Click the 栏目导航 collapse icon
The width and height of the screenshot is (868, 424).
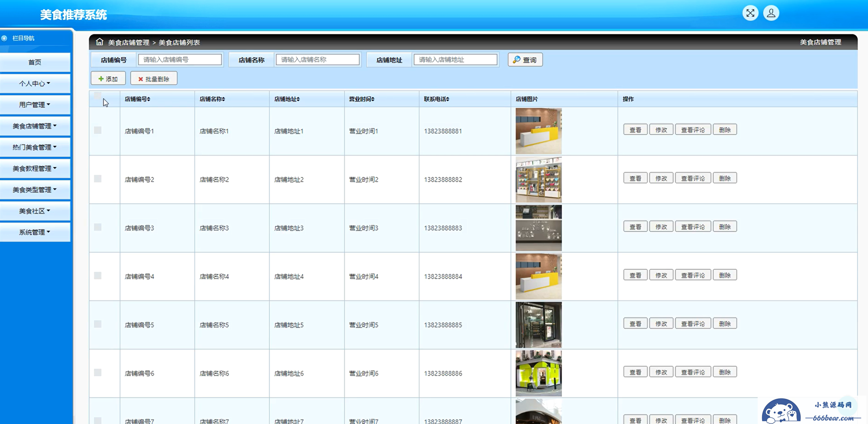click(4, 38)
